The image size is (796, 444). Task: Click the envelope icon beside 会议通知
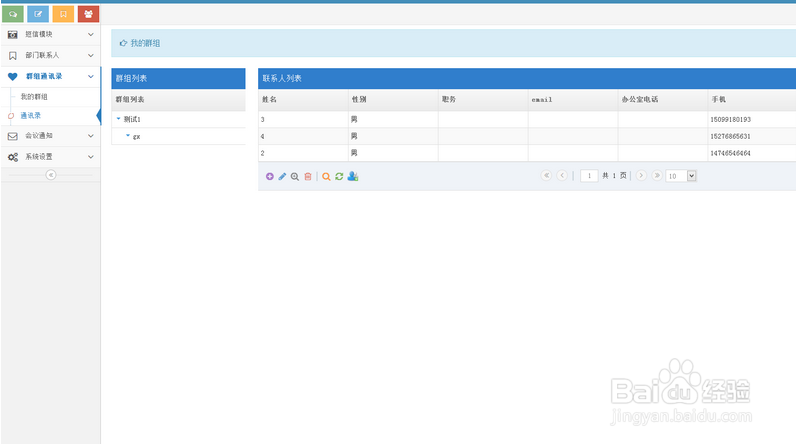[13, 136]
